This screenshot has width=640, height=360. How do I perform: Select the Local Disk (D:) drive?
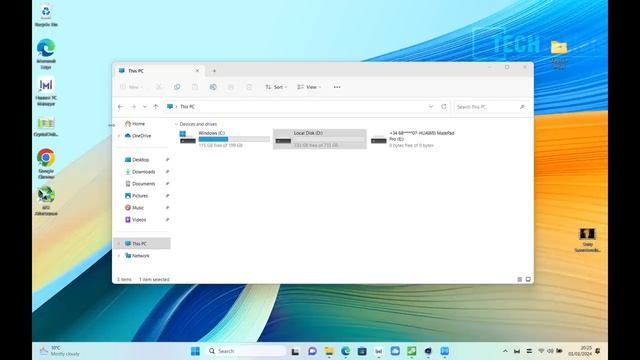coord(320,139)
